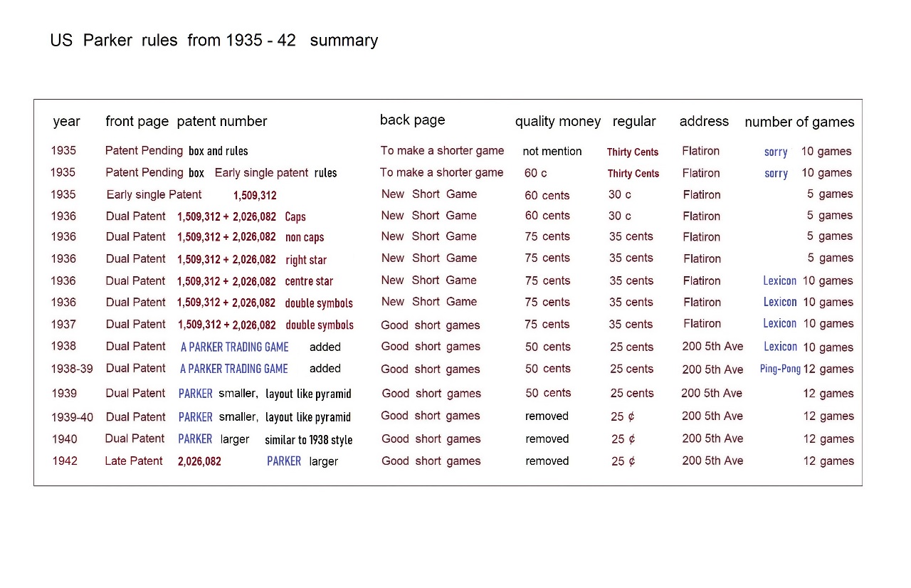
Task: Click the 'Ping-Pong' game label
Action: [780, 369]
